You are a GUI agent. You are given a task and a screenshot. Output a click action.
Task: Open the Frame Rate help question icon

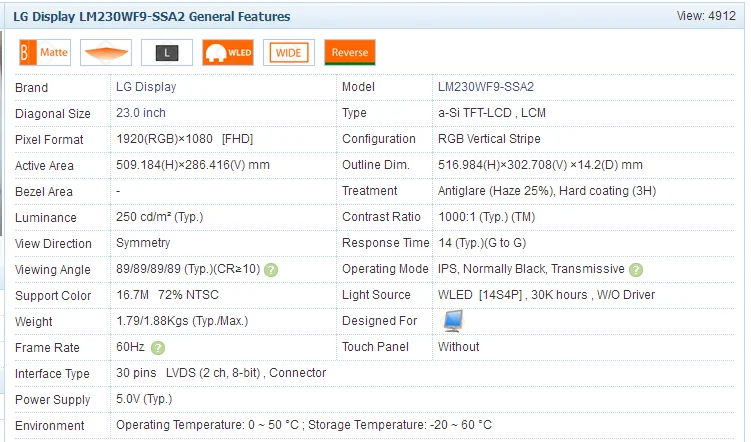[x=158, y=348]
